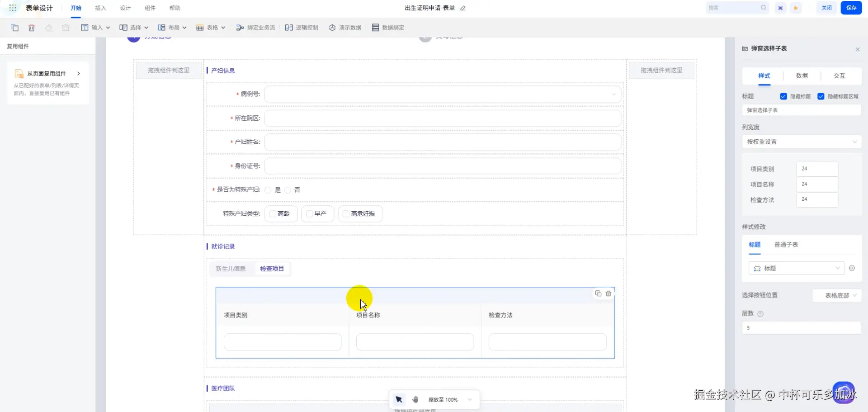Switch to the 交互 properties tab
868x412 pixels.
tap(840, 76)
